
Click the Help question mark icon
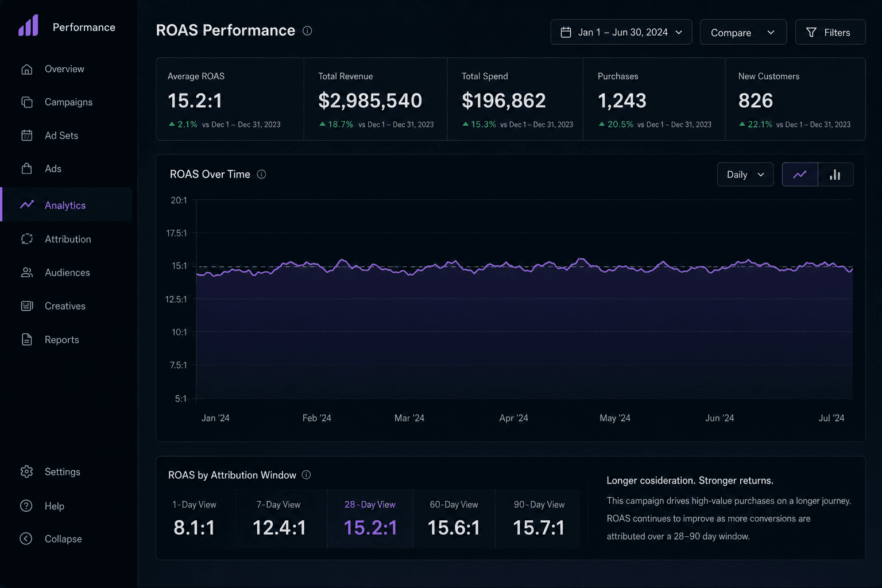pos(26,506)
